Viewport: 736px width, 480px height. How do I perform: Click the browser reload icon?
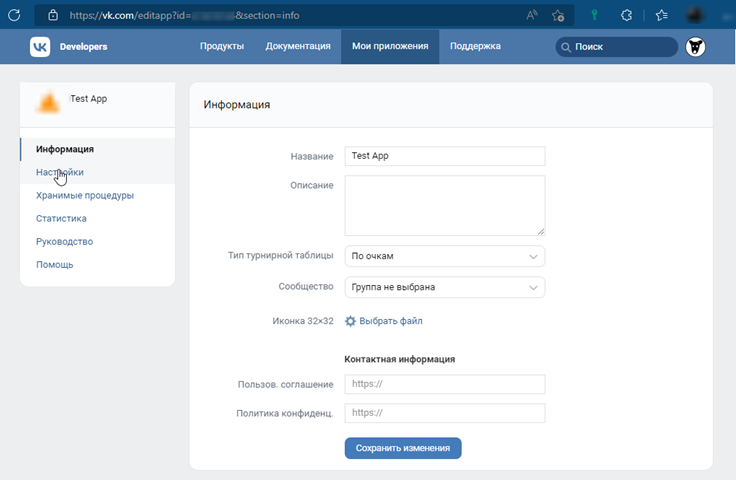(x=14, y=15)
